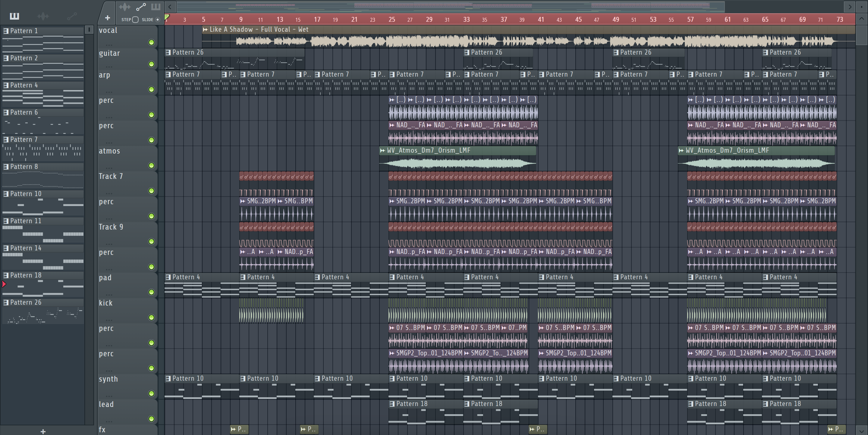This screenshot has height=435, width=868.
Task: Toggle STEP editing mode
Action: coord(135,20)
